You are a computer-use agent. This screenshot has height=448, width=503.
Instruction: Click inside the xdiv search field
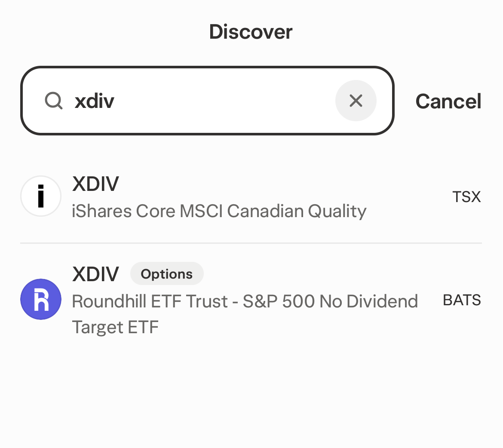[215, 101]
